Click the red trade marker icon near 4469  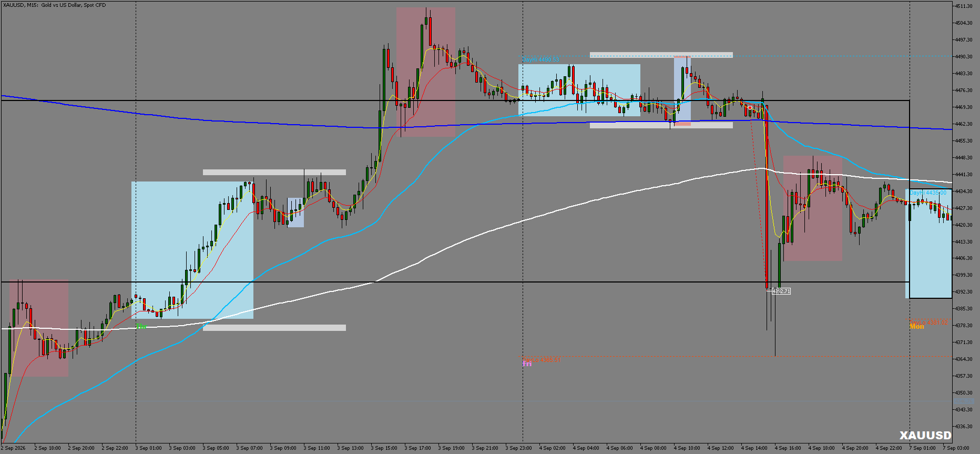(x=750, y=108)
